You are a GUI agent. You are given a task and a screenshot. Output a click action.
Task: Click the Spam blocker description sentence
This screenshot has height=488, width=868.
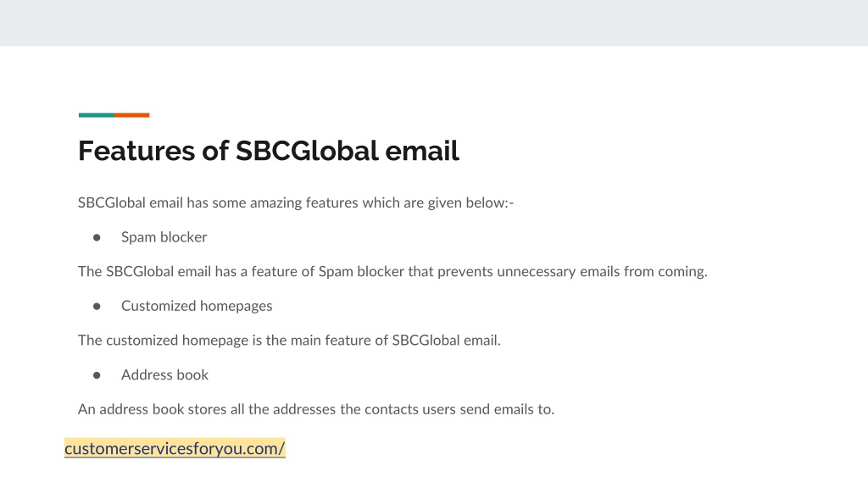(392, 271)
